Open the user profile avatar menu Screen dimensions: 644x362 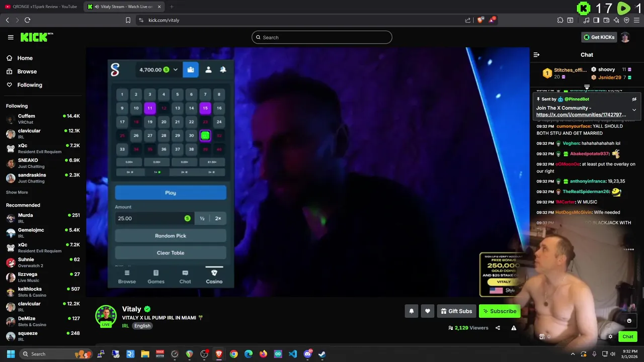click(625, 37)
